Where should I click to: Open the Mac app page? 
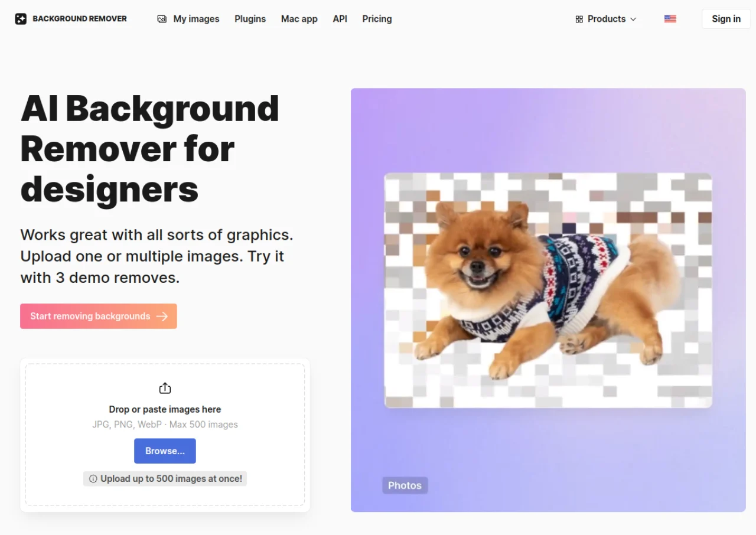299,19
